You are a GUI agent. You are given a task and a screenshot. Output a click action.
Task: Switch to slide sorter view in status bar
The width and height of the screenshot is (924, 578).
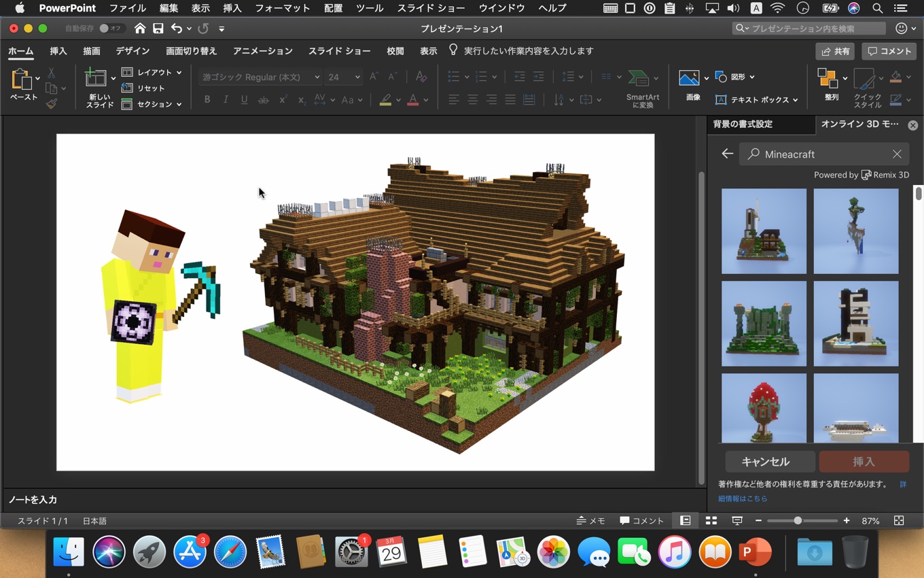click(711, 520)
